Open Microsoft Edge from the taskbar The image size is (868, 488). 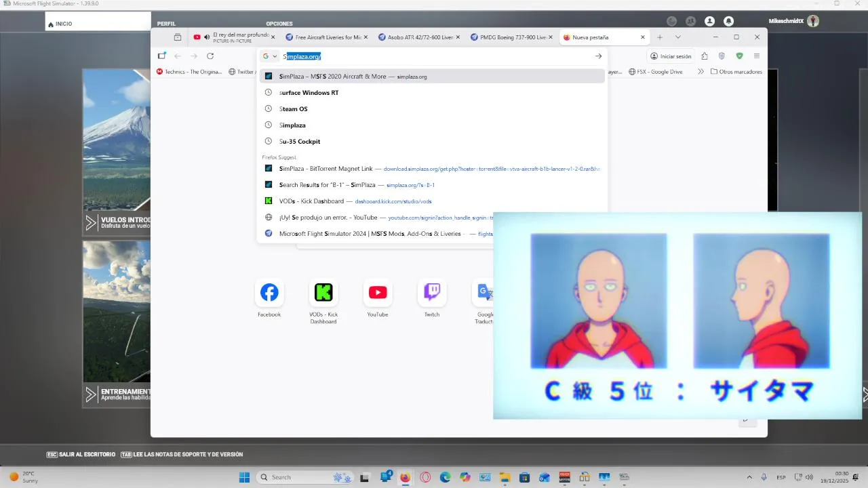pos(445,477)
